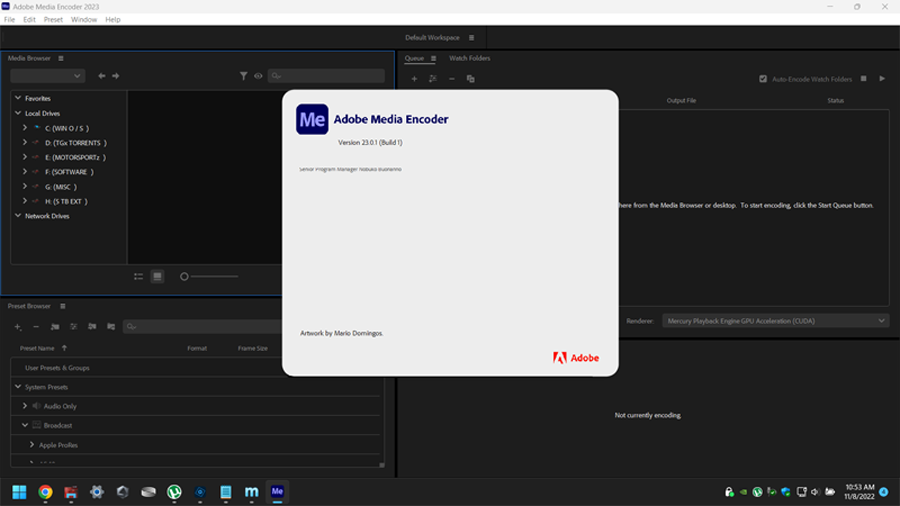
Task: Open Media Encoder taskbar icon
Action: (277, 492)
